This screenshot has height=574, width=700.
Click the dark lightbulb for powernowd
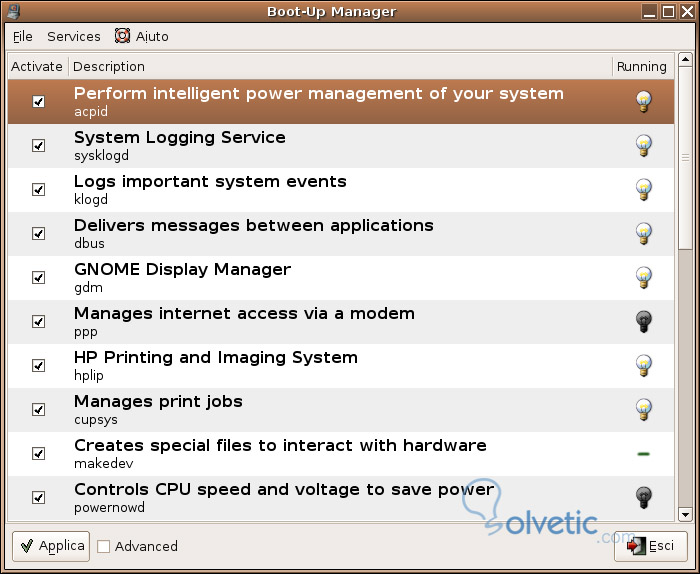[x=643, y=498]
